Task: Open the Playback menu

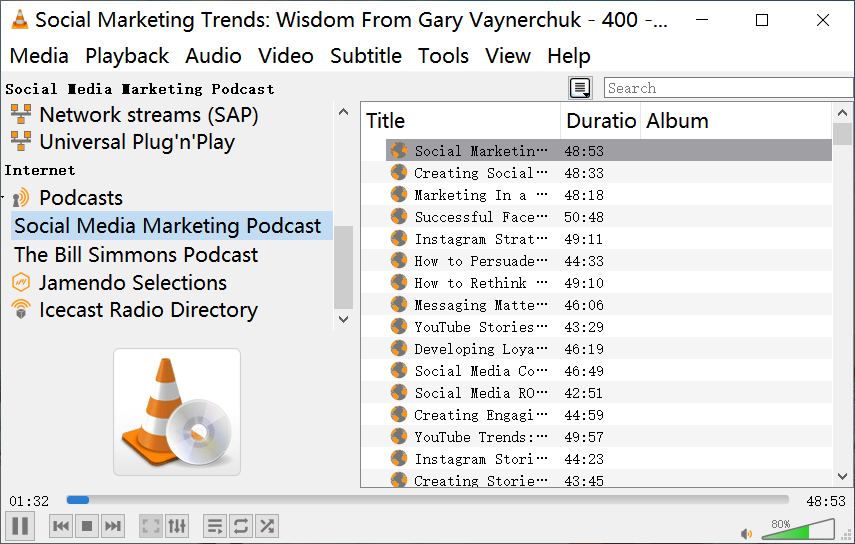Action: coord(127,56)
